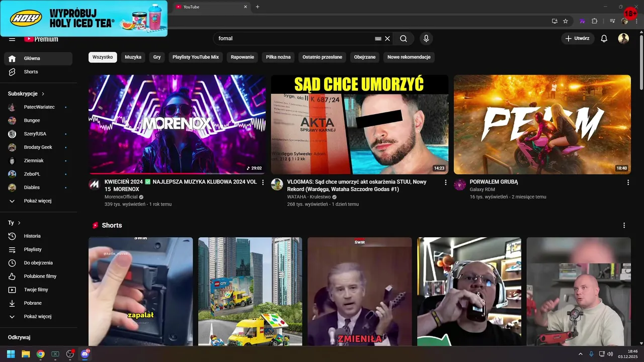Show hidden system tray icons chevron

[x=580, y=354]
